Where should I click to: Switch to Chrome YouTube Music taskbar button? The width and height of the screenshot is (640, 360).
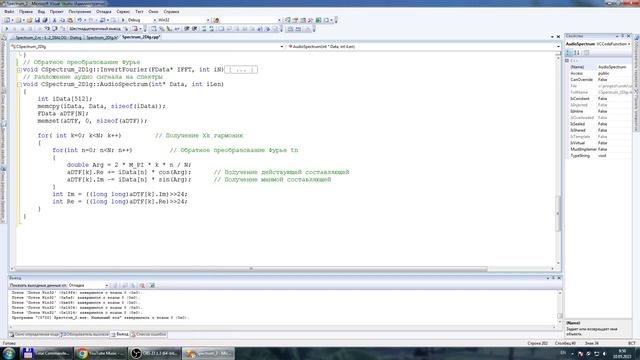100,353
